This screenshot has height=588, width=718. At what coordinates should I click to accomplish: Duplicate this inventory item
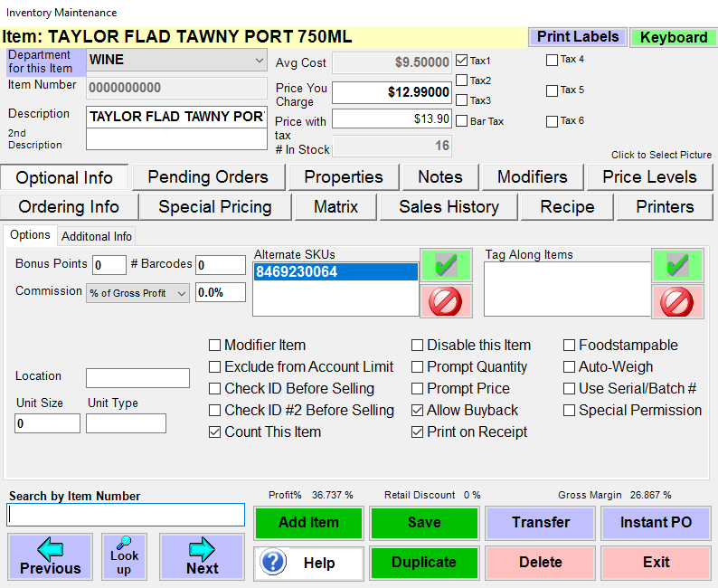(x=424, y=563)
